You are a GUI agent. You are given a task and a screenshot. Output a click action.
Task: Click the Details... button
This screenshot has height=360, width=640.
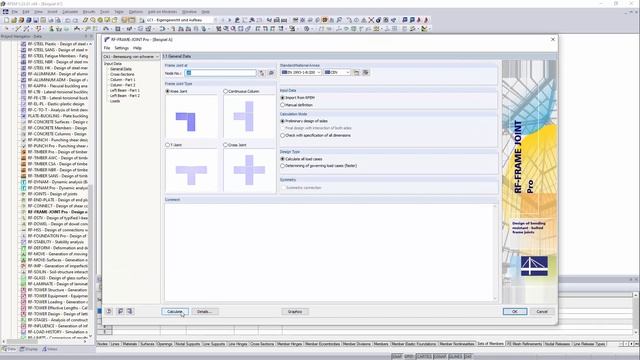coord(204,311)
